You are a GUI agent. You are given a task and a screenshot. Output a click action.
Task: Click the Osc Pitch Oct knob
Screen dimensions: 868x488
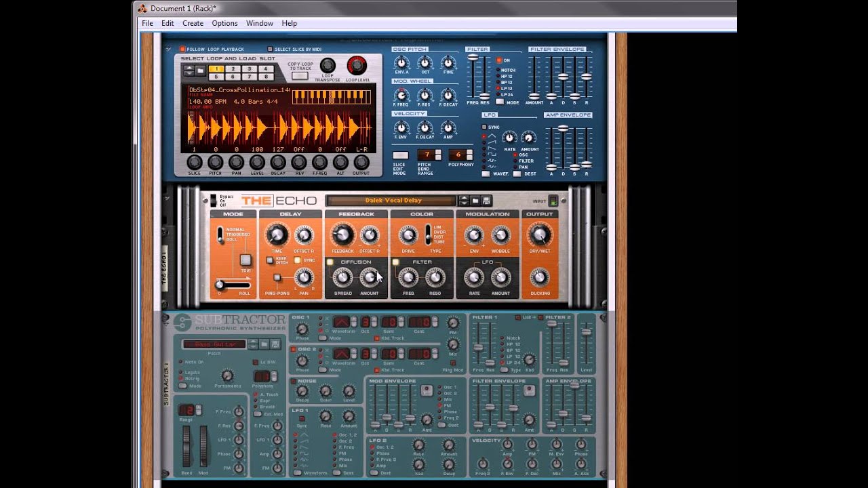point(425,63)
